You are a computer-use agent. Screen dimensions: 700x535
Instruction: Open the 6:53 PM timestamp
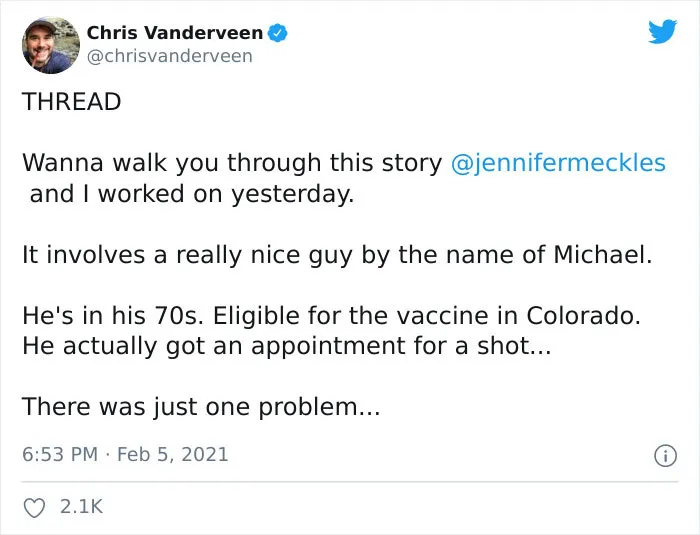[60, 454]
